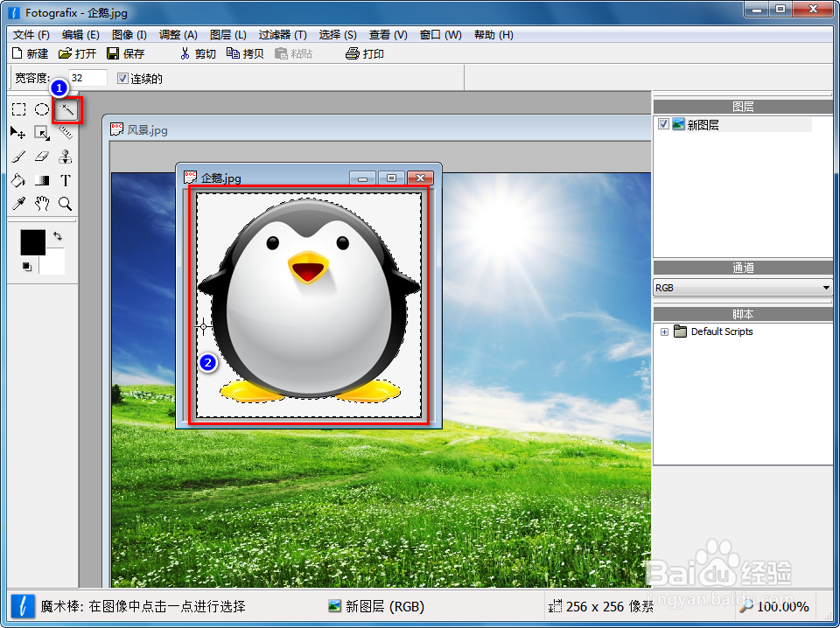
Task: Click the 通道 panel header
Action: point(743,268)
